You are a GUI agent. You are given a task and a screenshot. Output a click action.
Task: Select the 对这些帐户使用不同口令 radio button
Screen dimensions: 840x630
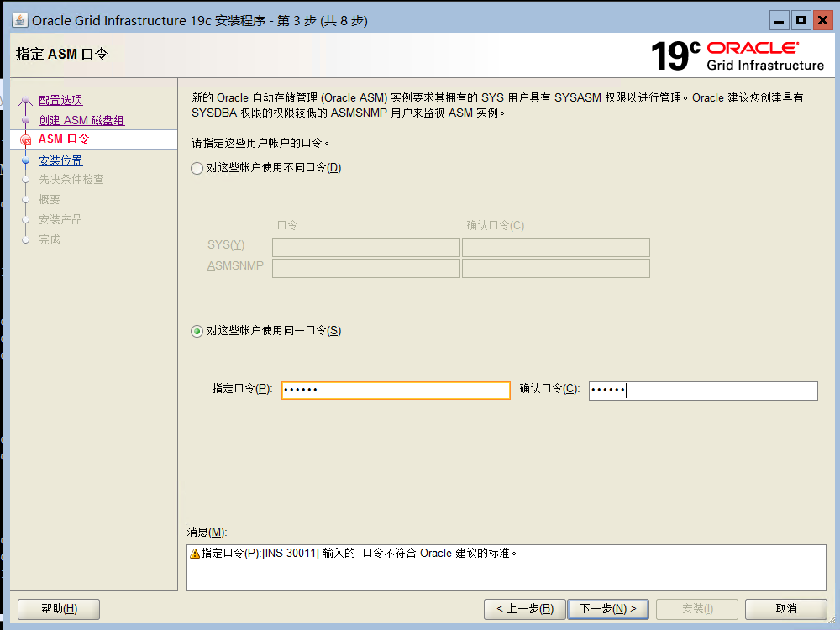tap(196, 168)
